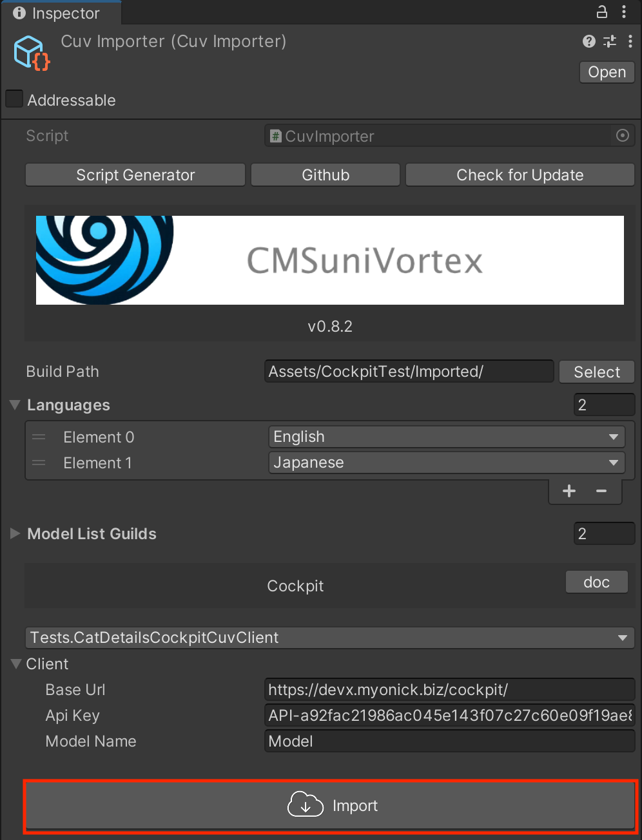Add a language with the plus button
This screenshot has width=642, height=840.
click(x=569, y=491)
